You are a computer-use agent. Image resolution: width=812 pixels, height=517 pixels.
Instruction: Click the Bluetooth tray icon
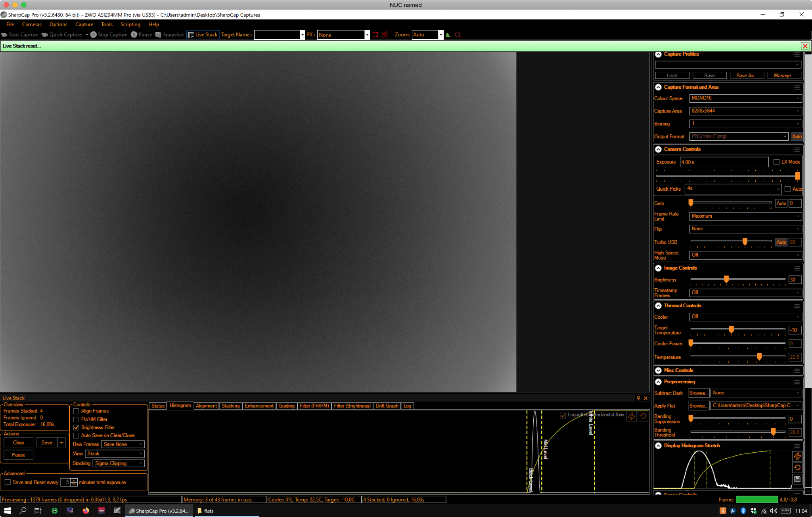[x=743, y=511]
